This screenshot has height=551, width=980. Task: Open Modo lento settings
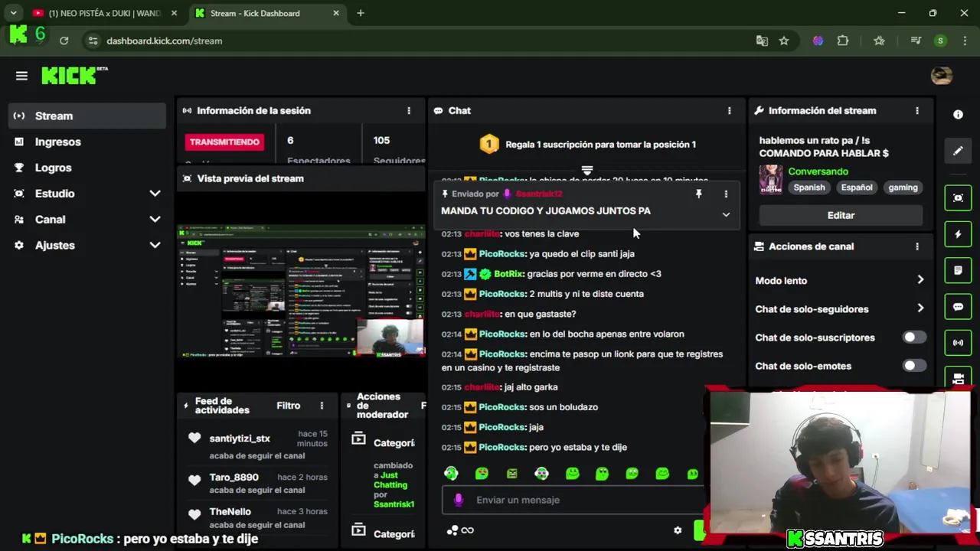click(x=840, y=281)
